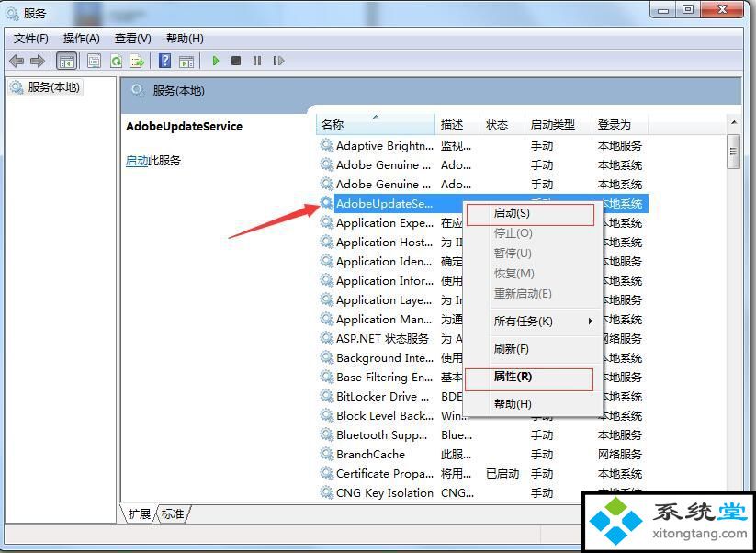Click the Forward arrow toolbar icon
The width and height of the screenshot is (756, 553).
[38, 61]
